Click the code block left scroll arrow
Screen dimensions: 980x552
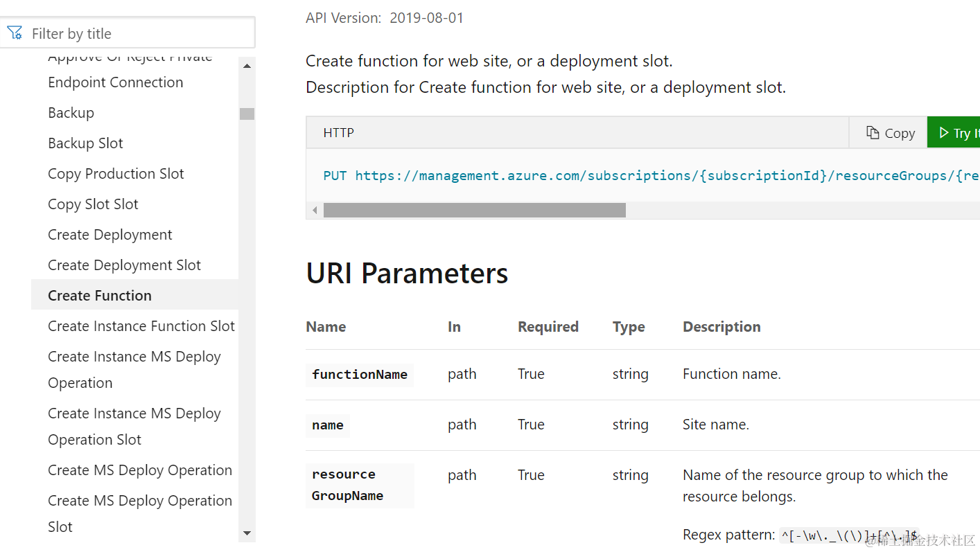(x=315, y=210)
